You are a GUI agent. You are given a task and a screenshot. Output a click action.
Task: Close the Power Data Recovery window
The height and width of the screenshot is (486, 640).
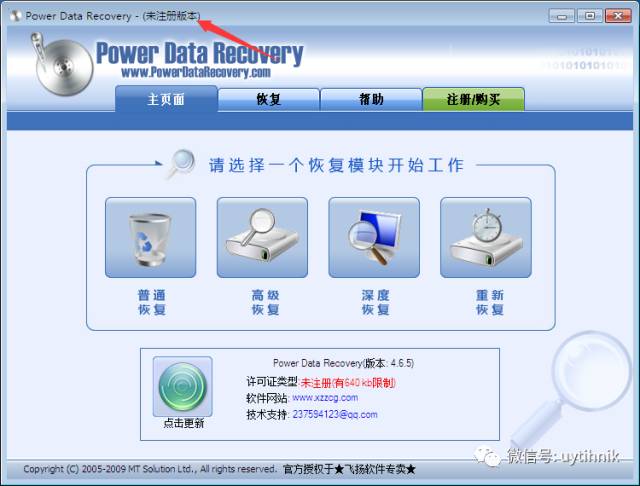(618, 16)
